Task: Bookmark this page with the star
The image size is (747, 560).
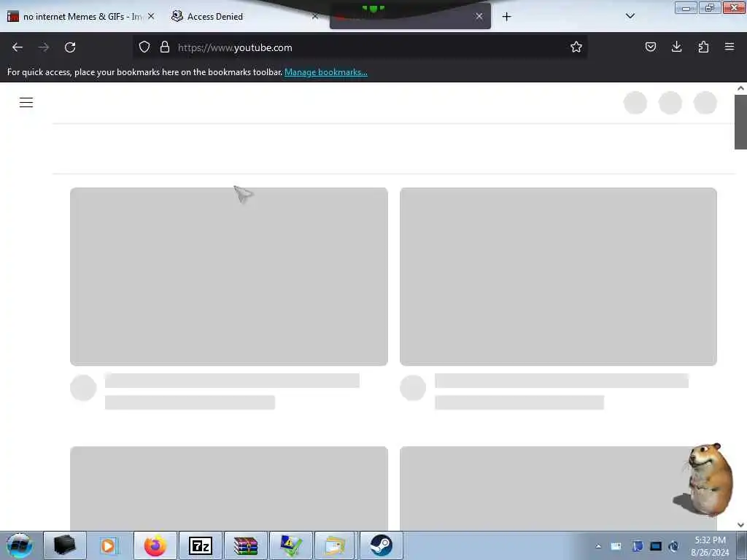Action: [x=576, y=47]
